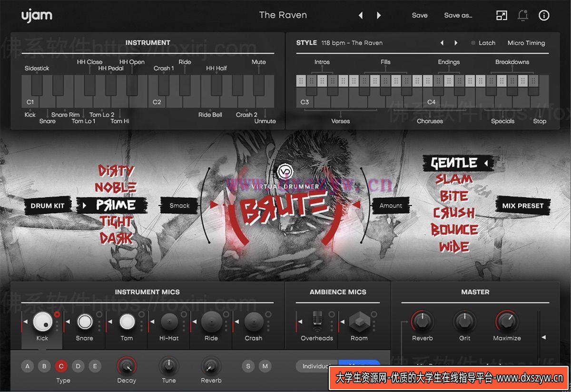This screenshot has height=392, width=571.
Task: Go to the next preset arrow
Action: pyautogui.click(x=379, y=15)
